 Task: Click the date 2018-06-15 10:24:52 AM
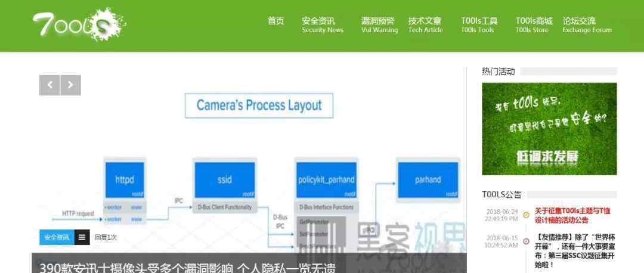coord(501,241)
